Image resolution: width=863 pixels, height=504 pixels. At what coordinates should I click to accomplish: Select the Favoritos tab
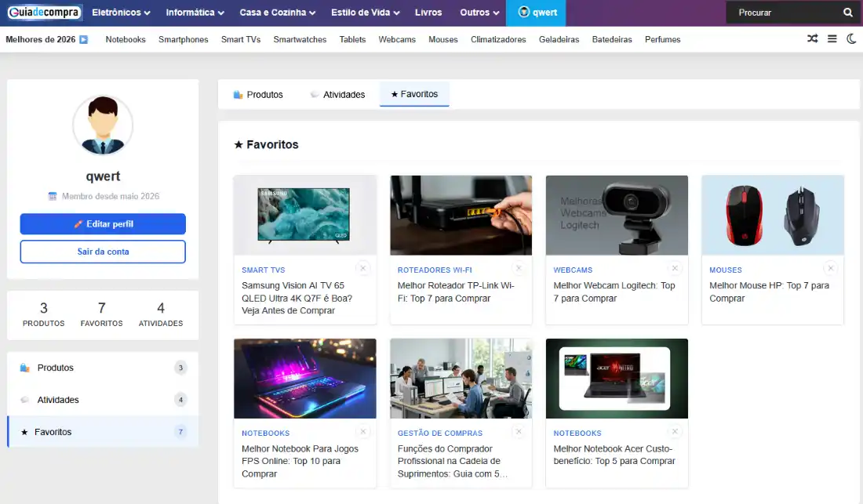tap(414, 94)
